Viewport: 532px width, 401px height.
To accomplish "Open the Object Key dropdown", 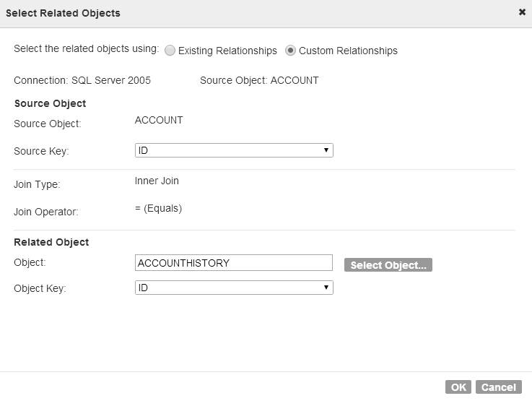I will [234, 288].
